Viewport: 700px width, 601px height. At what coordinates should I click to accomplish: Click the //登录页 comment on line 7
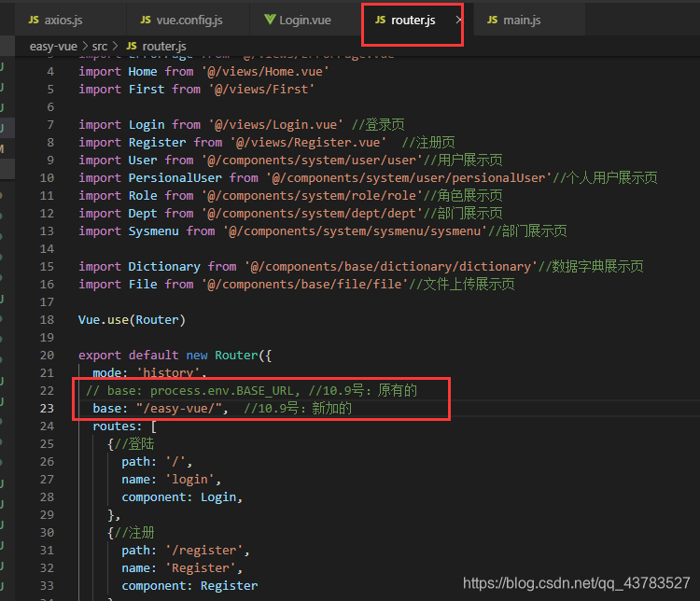[378, 125]
